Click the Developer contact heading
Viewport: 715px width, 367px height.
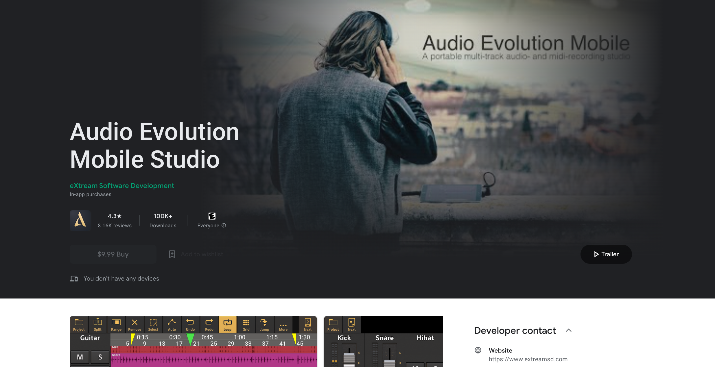pyautogui.click(x=515, y=331)
